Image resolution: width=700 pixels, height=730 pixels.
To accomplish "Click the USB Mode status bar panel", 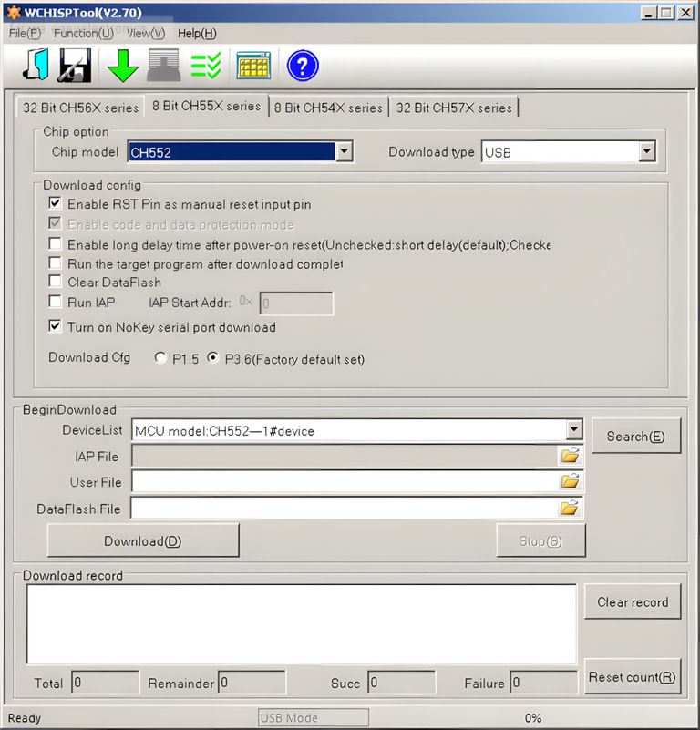I will pos(314,717).
